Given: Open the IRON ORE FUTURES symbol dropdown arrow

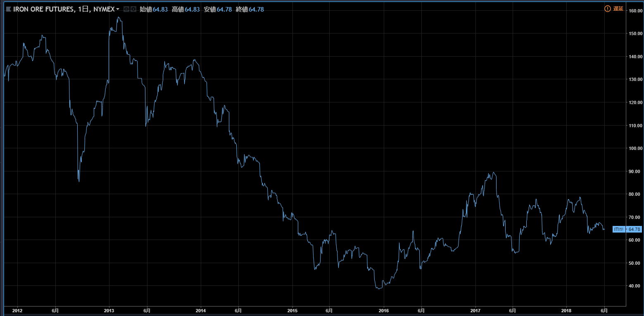Looking at the screenshot, I should [118, 9].
